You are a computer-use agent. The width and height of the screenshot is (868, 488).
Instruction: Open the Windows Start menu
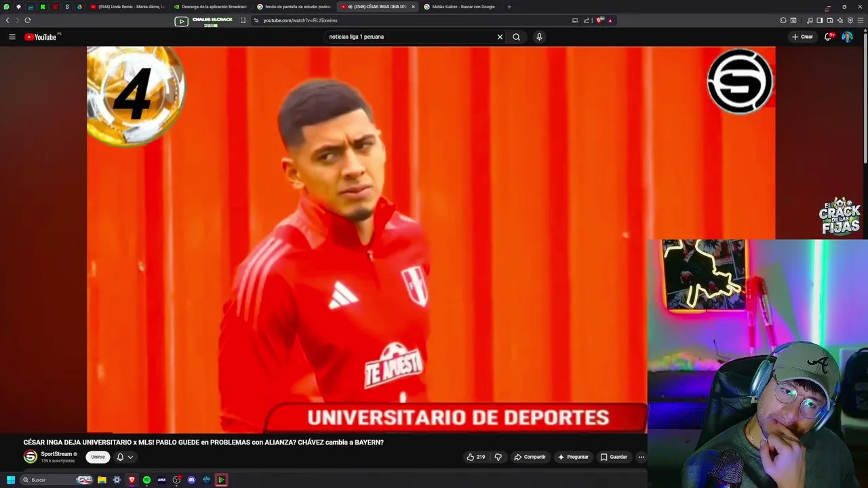click(11, 480)
